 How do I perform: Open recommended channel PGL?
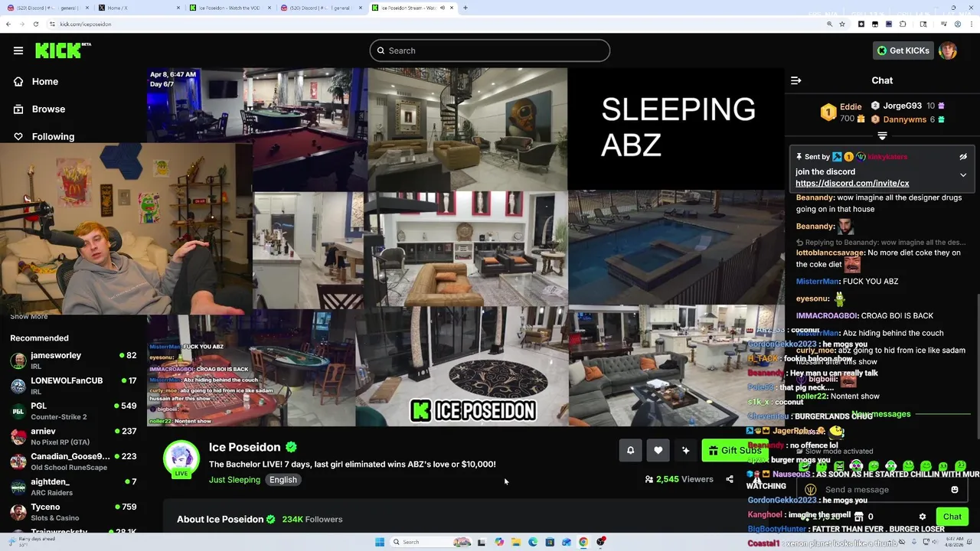[x=73, y=410]
